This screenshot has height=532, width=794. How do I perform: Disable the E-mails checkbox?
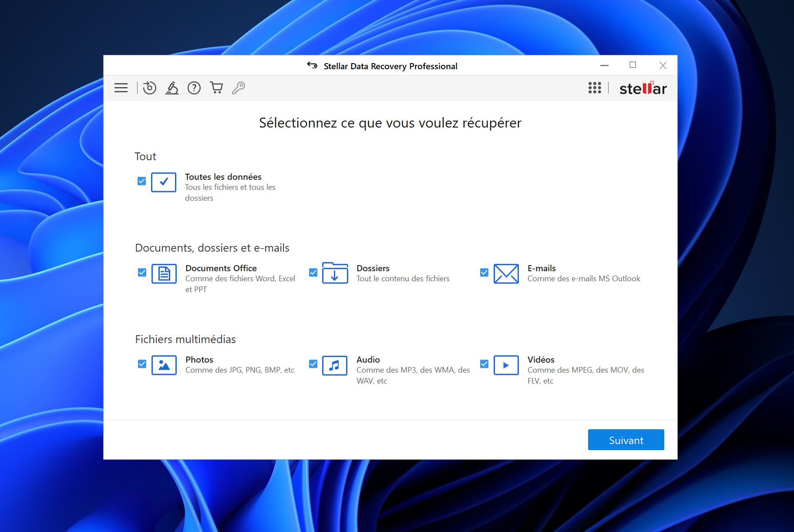tap(484, 273)
